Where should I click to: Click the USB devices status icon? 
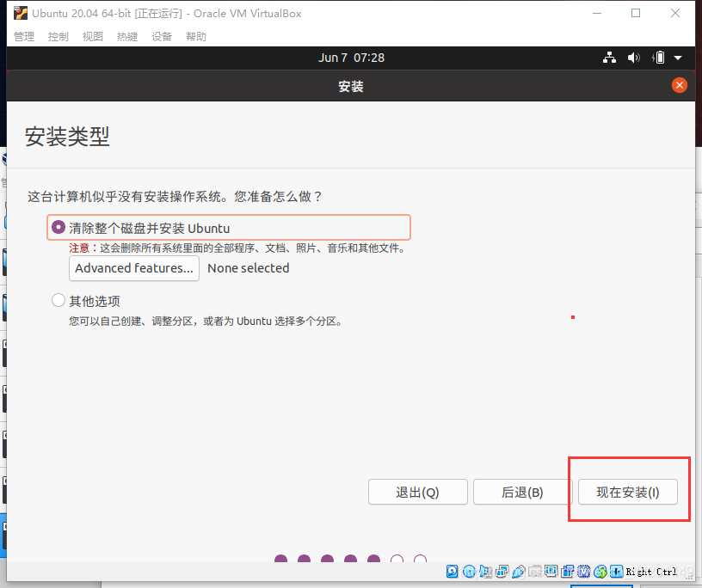point(519,571)
